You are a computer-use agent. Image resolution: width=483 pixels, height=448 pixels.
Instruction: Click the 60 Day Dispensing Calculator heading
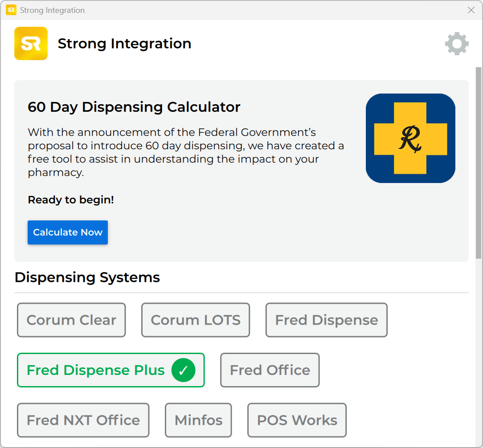[x=134, y=107]
